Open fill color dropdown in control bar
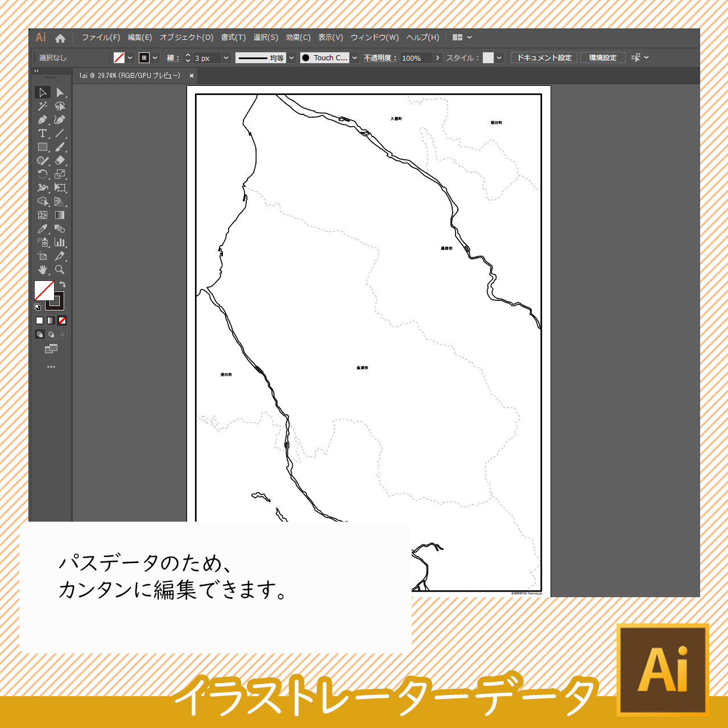The height and width of the screenshot is (728, 728). coord(130,58)
